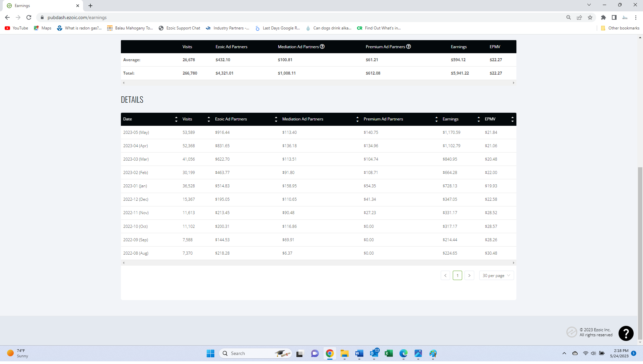Open the Balau Mahogany bookmark
This screenshot has height=364, width=643.
[130, 28]
